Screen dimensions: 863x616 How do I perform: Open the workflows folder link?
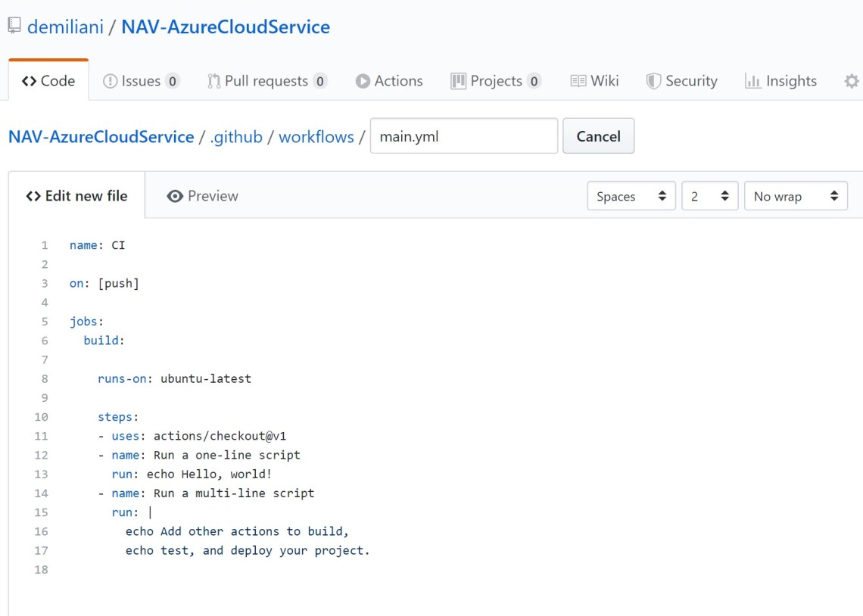(x=316, y=136)
